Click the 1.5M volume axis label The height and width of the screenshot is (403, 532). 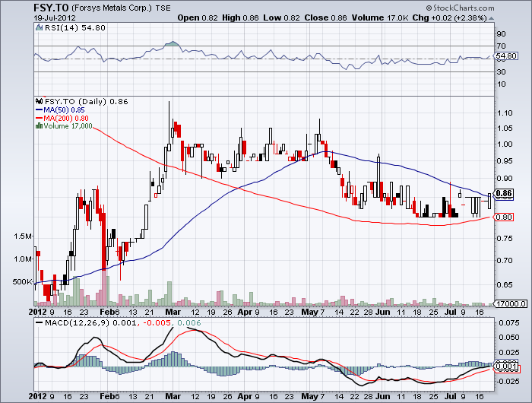(23, 236)
